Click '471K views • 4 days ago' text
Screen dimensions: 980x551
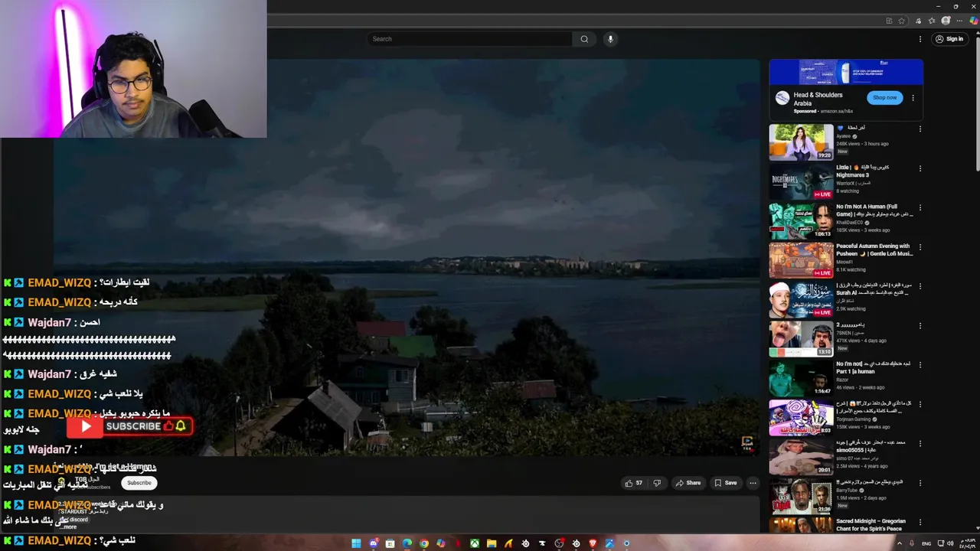861,341
